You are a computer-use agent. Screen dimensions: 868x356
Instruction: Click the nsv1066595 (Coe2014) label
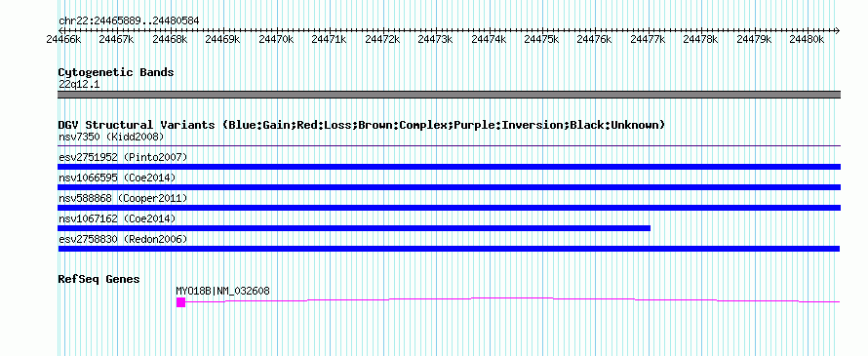117,178
